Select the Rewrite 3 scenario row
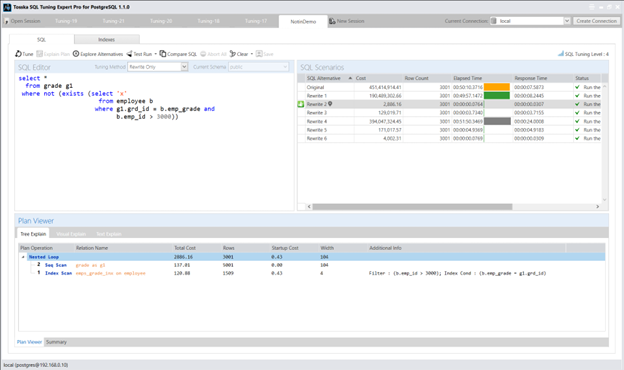 [x=449, y=113]
